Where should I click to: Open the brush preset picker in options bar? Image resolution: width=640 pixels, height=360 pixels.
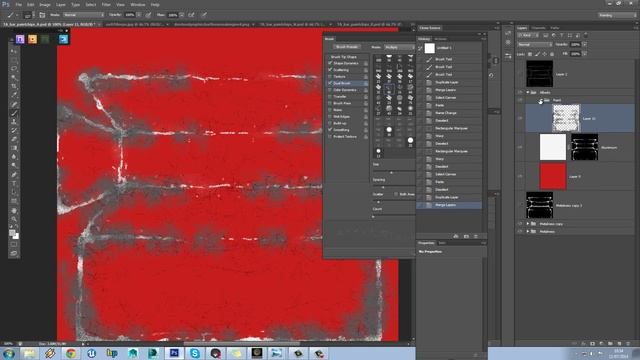[x=28, y=15]
